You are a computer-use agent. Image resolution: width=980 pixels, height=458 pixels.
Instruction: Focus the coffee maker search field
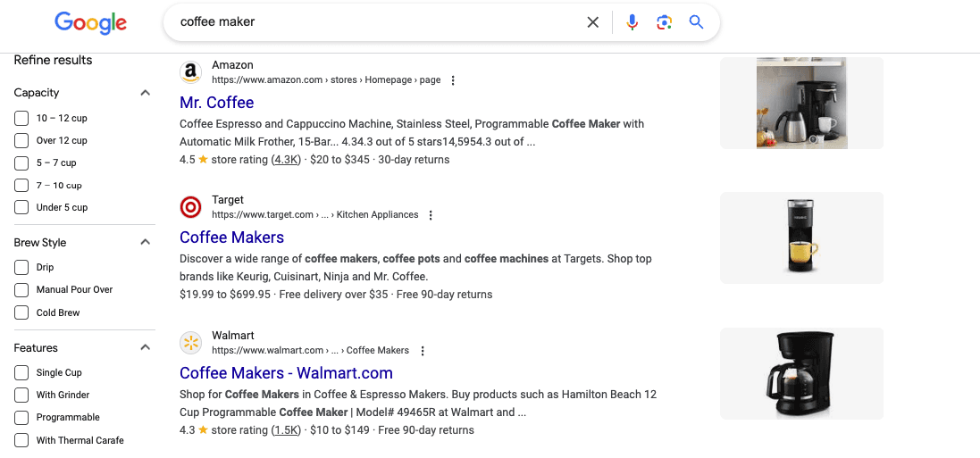point(375,22)
